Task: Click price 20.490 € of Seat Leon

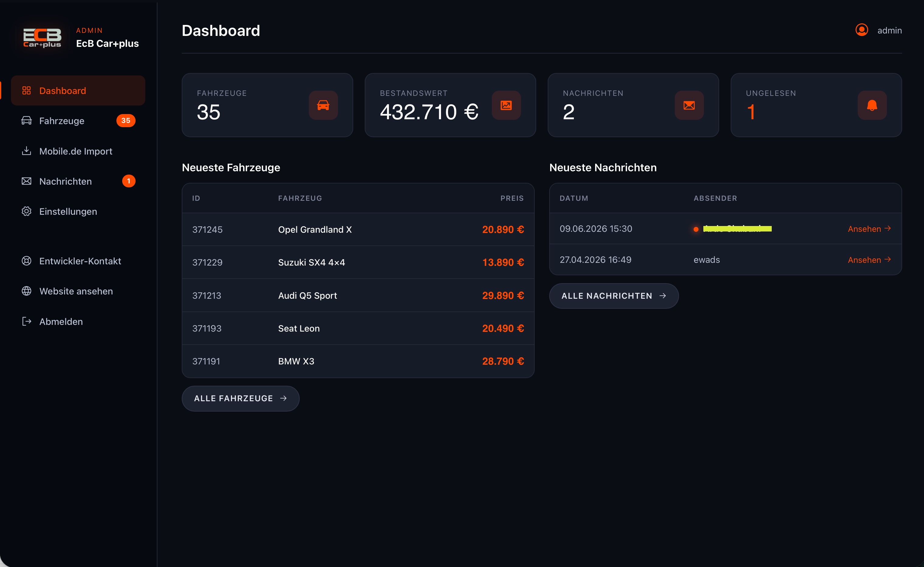Action: [x=503, y=328]
